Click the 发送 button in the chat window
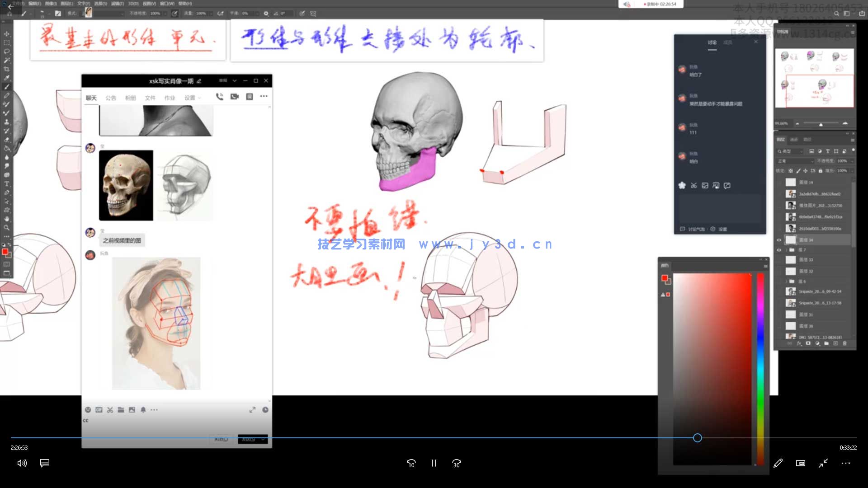This screenshot has width=868, height=488. pyautogui.click(x=248, y=439)
